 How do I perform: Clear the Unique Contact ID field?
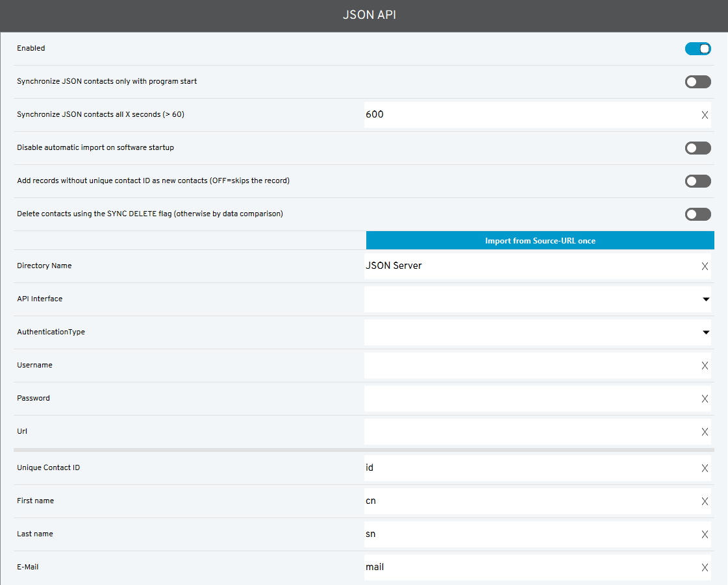pos(705,468)
